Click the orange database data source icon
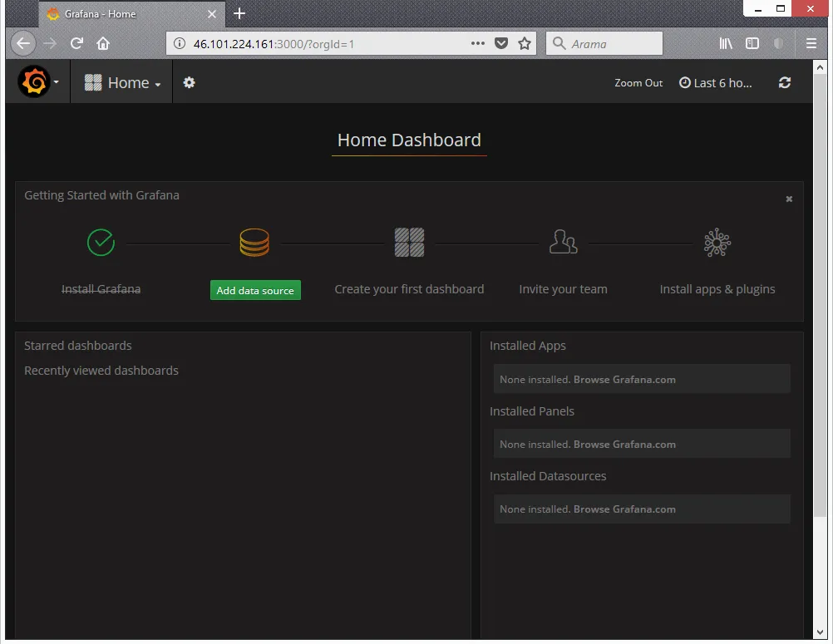 click(x=254, y=243)
